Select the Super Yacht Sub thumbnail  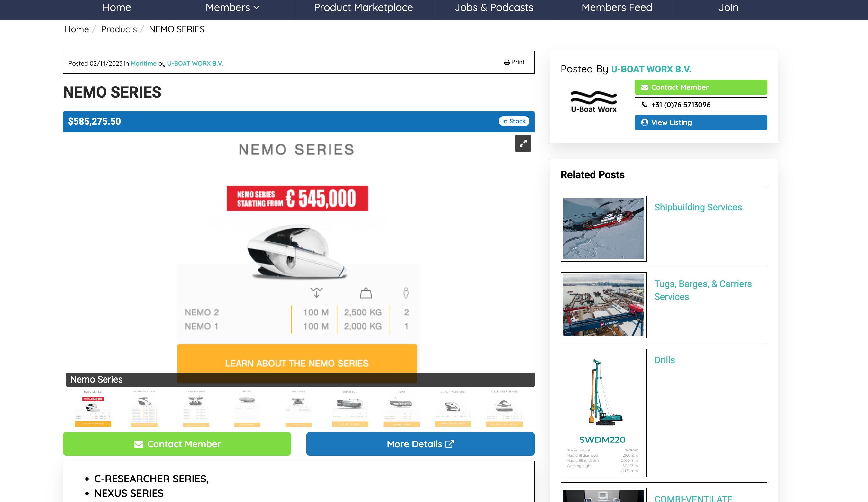coord(453,408)
